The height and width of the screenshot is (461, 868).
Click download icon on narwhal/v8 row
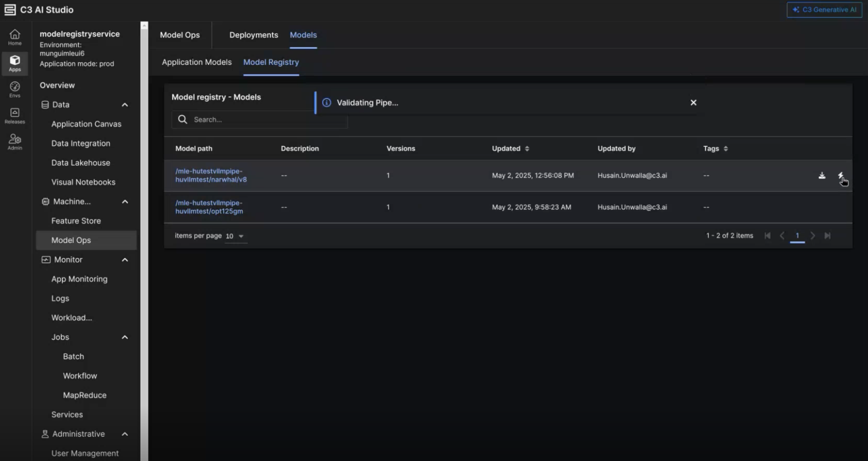(822, 175)
